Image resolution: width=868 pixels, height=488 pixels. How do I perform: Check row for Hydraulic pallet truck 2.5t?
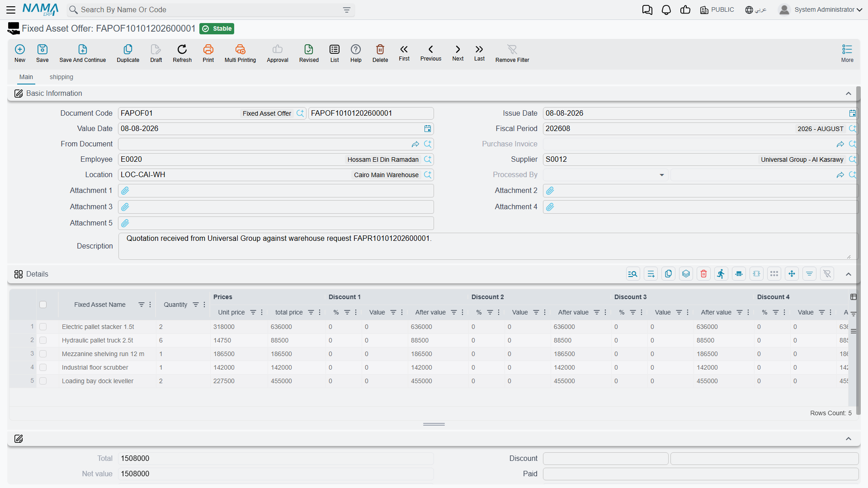click(x=43, y=340)
